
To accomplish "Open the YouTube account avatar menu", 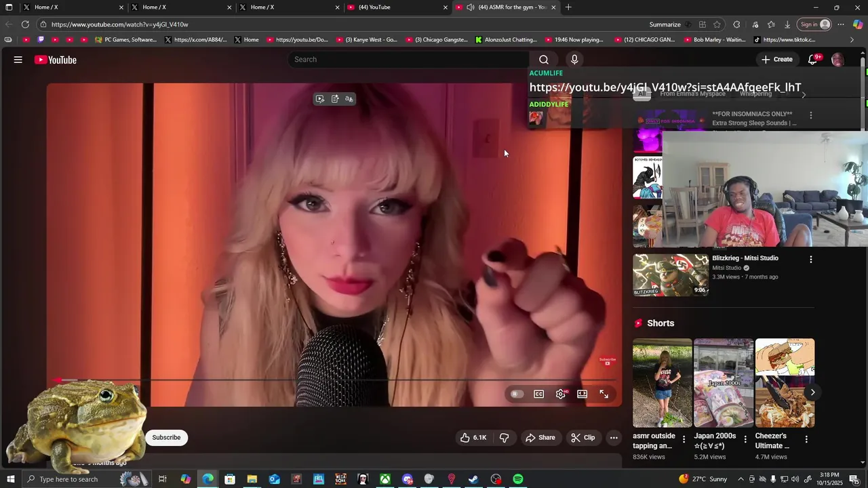I will pyautogui.click(x=837, y=60).
